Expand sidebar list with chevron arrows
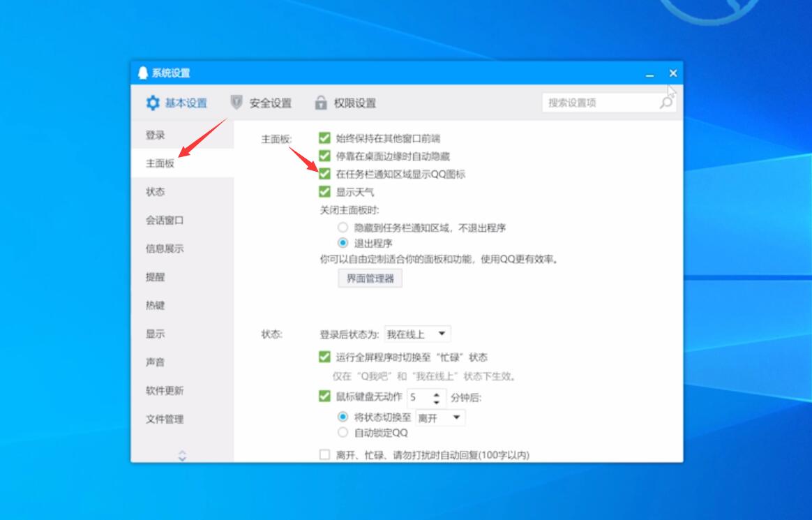Screen dimensions: 812x520 coord(182,455)
